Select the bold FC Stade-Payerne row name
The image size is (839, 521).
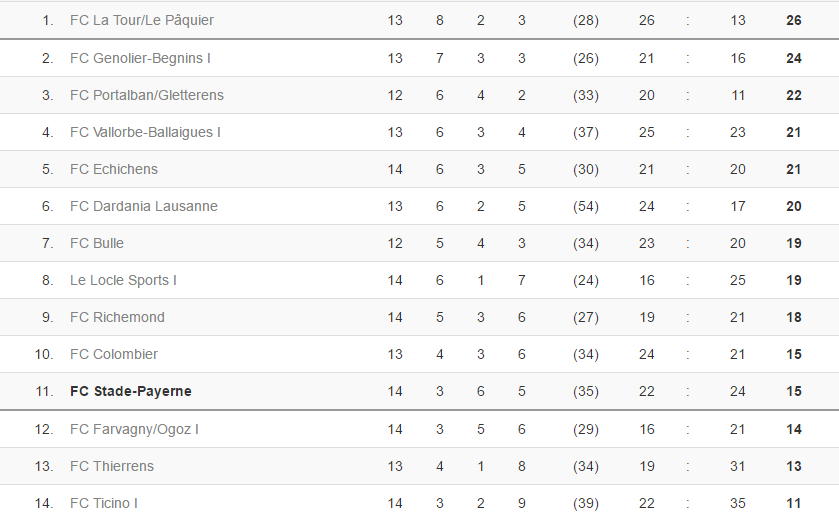[x=130, y=391]
